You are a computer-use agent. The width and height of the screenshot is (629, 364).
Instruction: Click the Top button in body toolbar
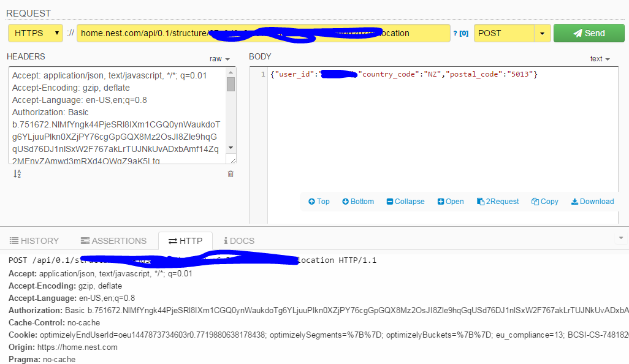click(x=319, y=201)
